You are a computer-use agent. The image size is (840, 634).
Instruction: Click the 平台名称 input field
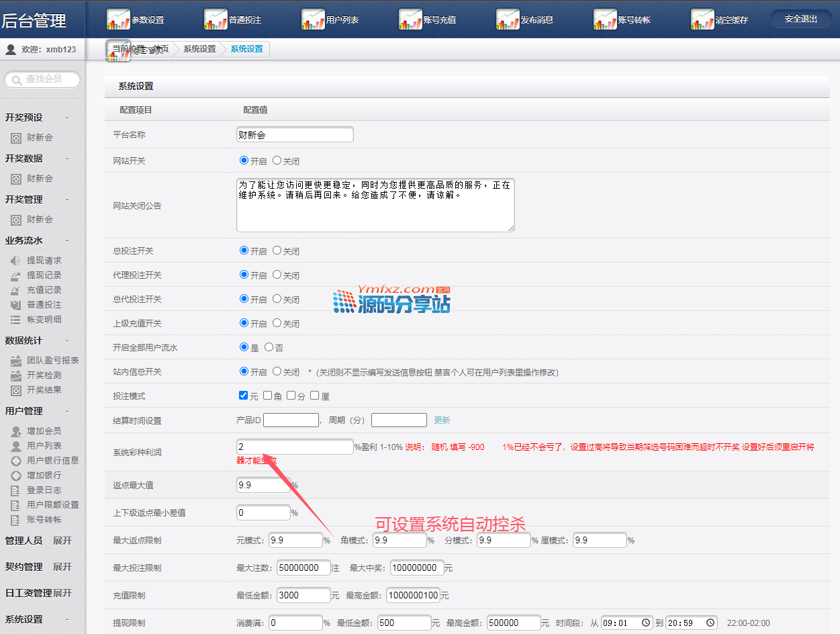pyautogui.click(x=295, y=134)
